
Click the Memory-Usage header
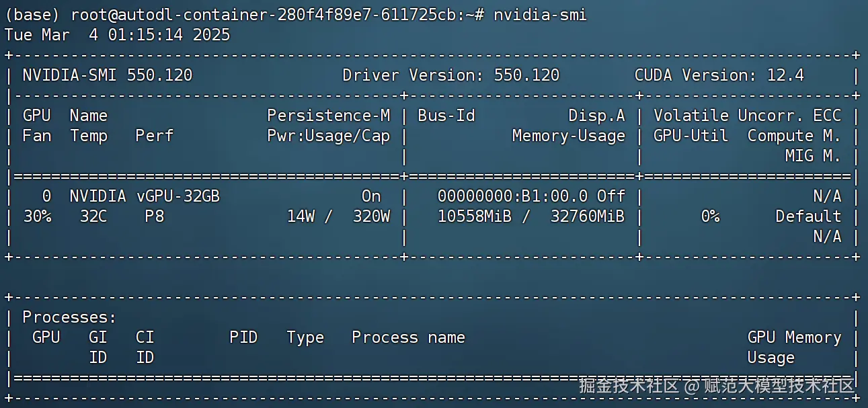click(568, 136)
